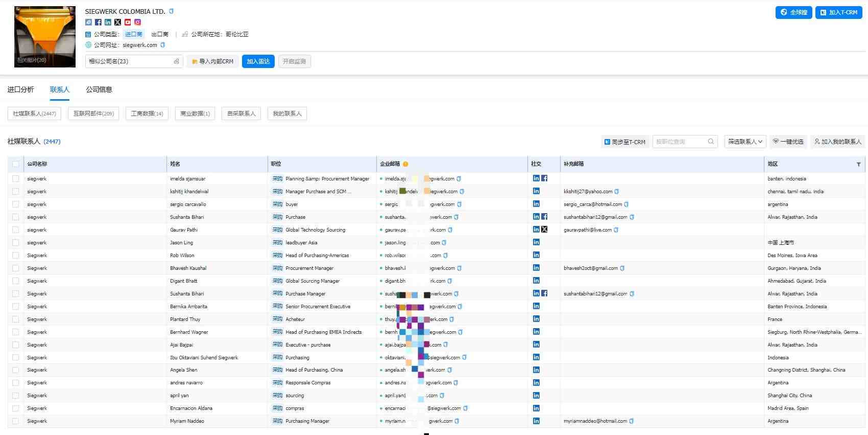Click the search magnifier icon in position field
868x435 pixels.
(711, 142)
